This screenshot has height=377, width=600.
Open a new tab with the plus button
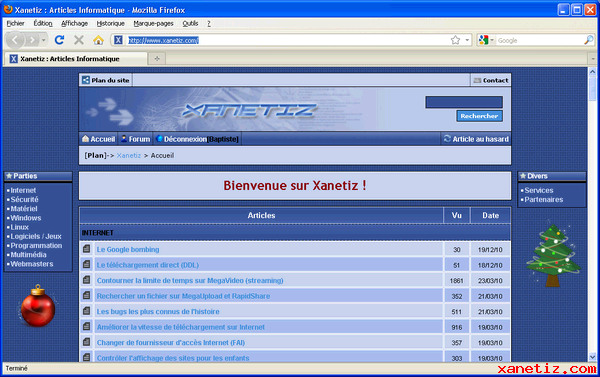coord(157,59)
